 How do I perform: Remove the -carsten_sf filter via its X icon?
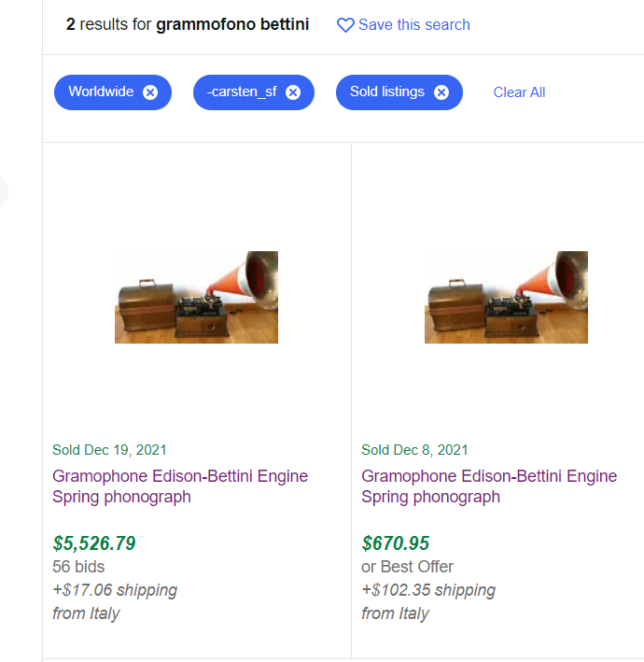click(293, 92)
